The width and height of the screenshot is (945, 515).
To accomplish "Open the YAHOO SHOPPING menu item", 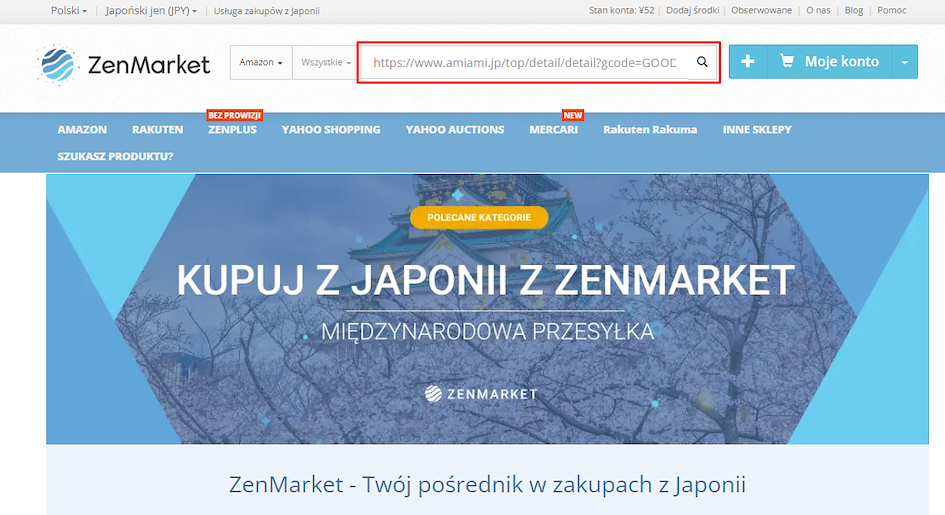I will coord(331,130).
